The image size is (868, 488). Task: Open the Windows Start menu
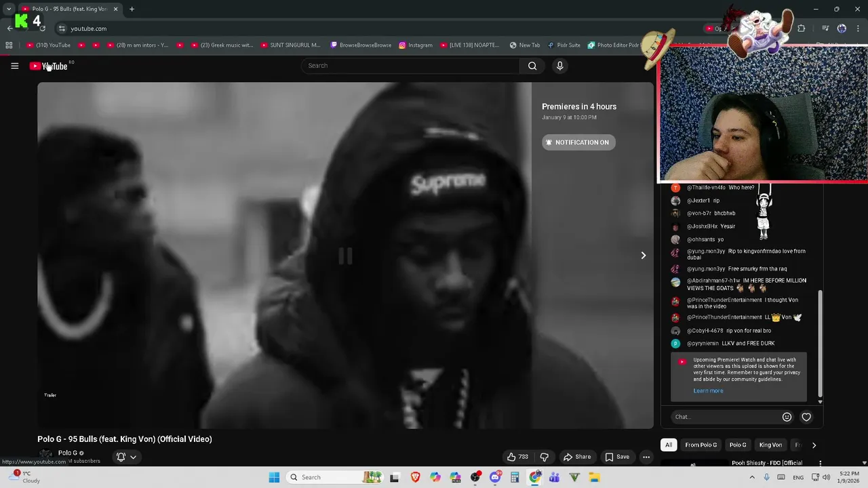[x=274, y=477]
